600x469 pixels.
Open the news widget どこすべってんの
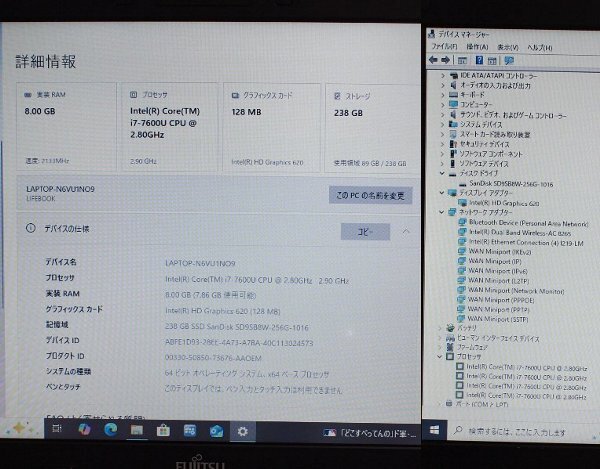click(371, 433)
